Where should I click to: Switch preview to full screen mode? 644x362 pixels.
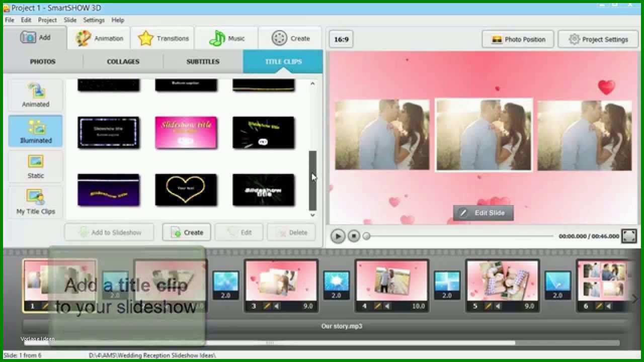point(629,236)
